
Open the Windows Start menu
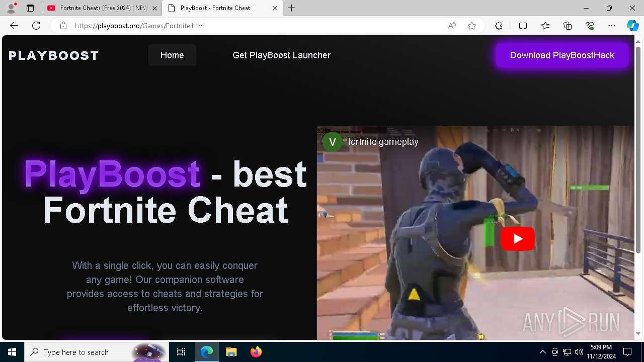click(x=12, y=352)
